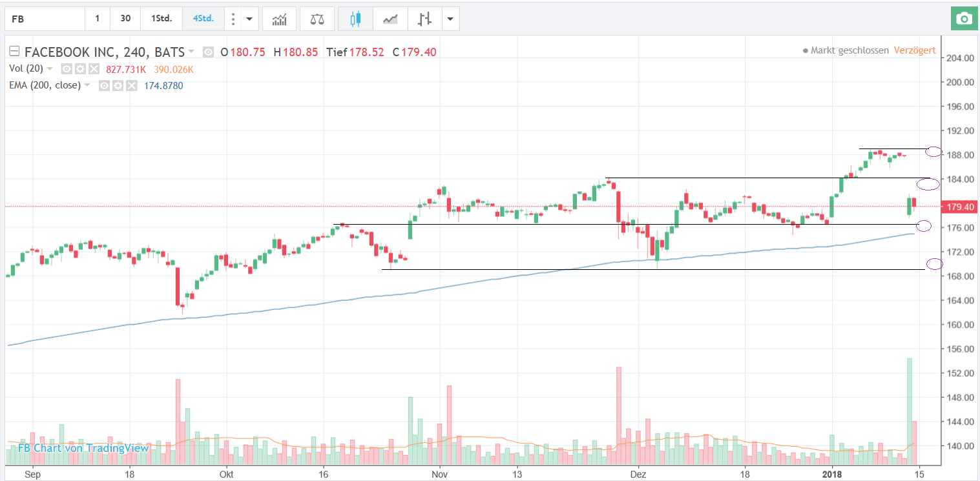The height and width of the screenshot is (481, 980).
Task: Open the EMA (200, close) dropdown arrow
Action: coord(87,85)
